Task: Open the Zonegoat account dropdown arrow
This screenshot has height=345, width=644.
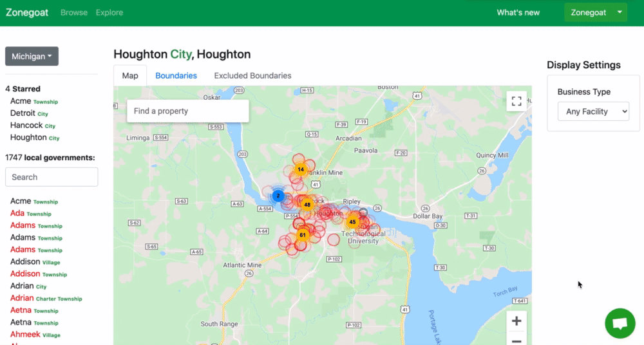Action: tap(620, 12)
